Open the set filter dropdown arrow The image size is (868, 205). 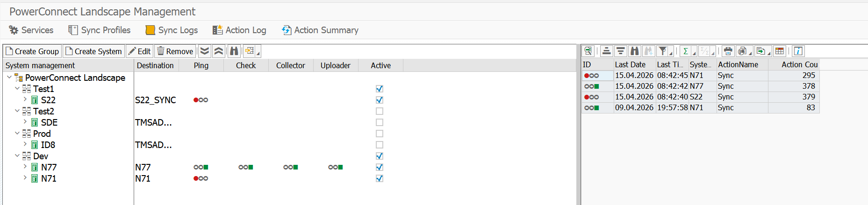point(671,53)
